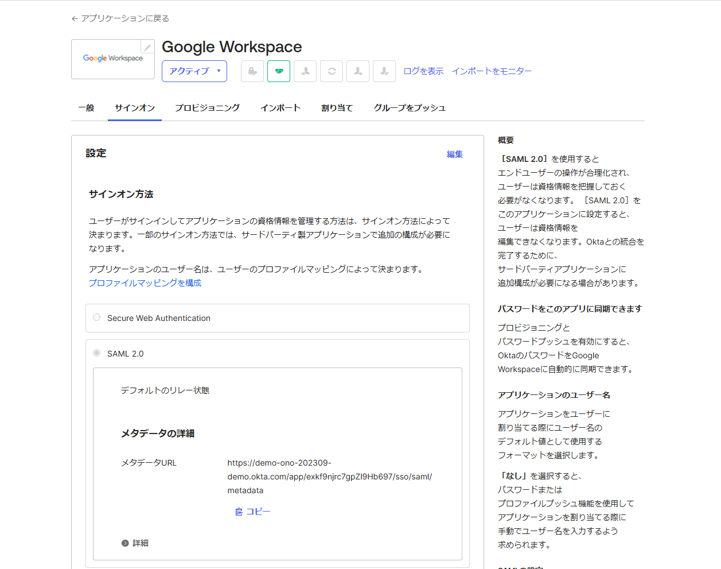Switch to the サインオン tab
Viewport: 721px width, 569px height.
135,108
